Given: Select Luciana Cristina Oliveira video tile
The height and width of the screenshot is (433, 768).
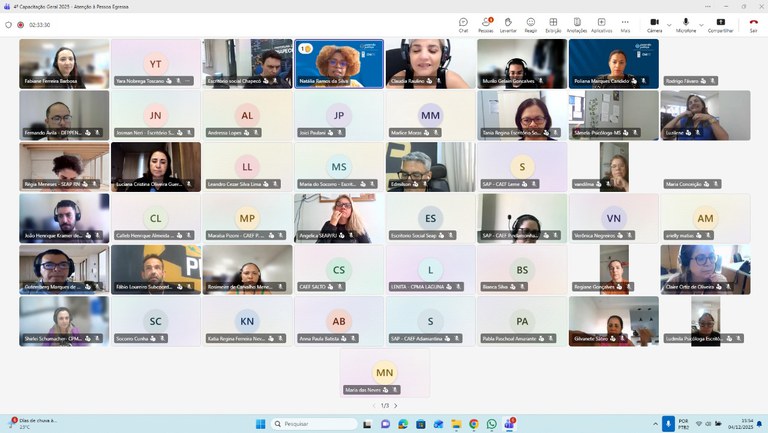Looking at the screenshot, I should coord(156,167).
